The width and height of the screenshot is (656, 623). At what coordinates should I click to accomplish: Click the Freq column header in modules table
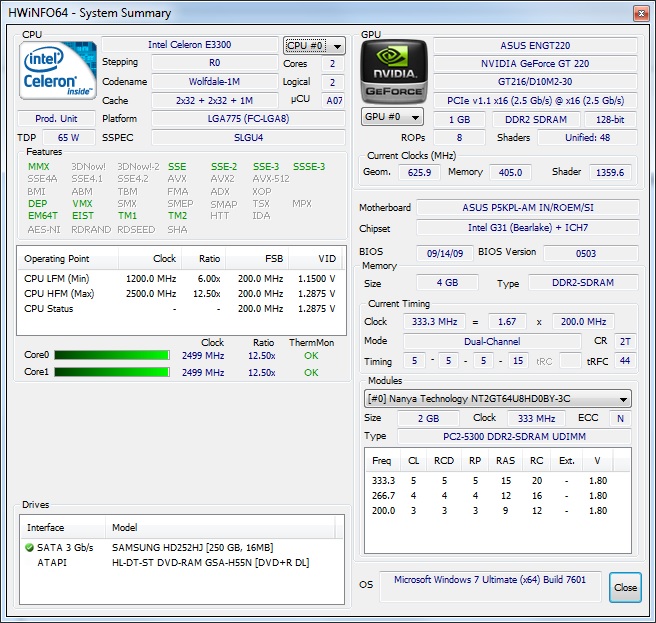click(382, 461)
